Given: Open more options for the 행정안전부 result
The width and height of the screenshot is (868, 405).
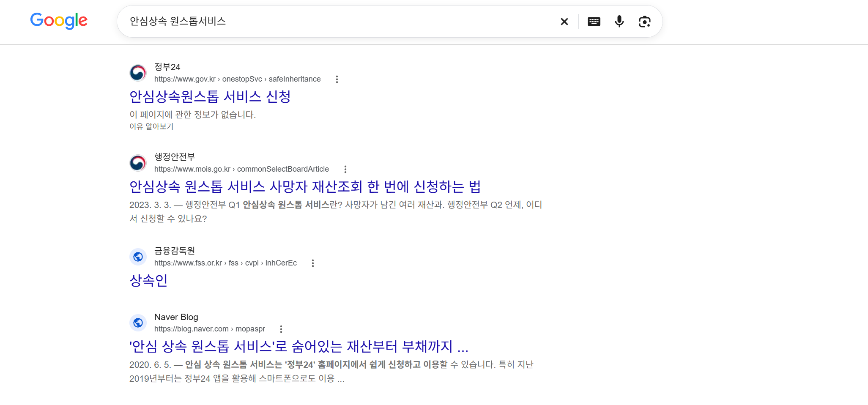Looking at the screenshot, I should [345, 169].
